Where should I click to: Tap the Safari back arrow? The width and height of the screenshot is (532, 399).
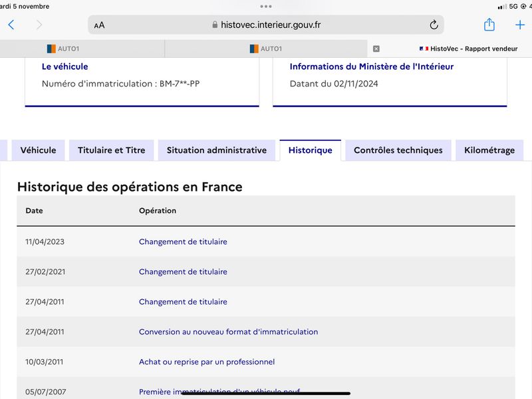(x=11, y=25)
